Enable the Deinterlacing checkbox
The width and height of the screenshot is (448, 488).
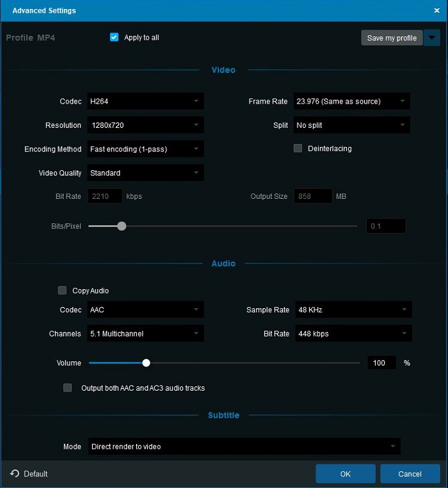298,148
